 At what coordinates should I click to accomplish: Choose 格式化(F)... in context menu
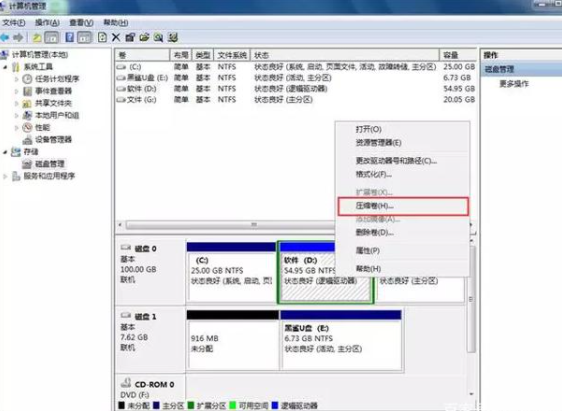click(x=373, y=174)
